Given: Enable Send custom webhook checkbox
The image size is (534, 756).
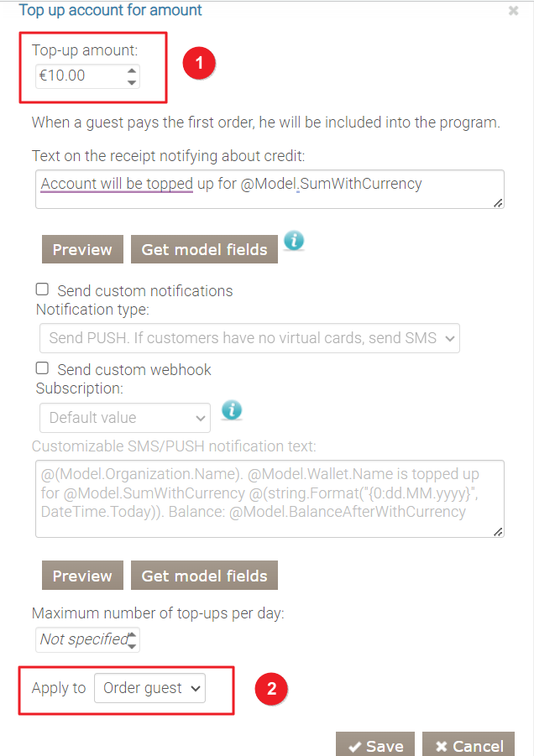Looking at the screenshot, I should coord(42,368).
